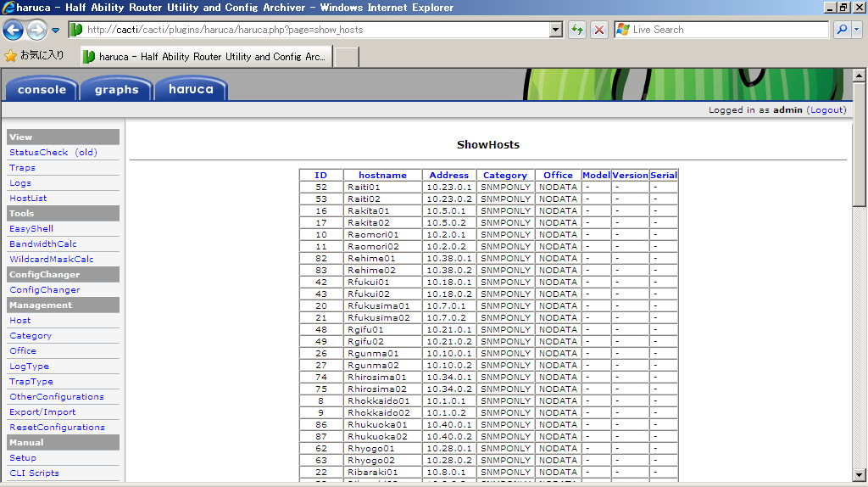Open Traps in the View menu
Viewport: 868px width, 487px height.
22,167
